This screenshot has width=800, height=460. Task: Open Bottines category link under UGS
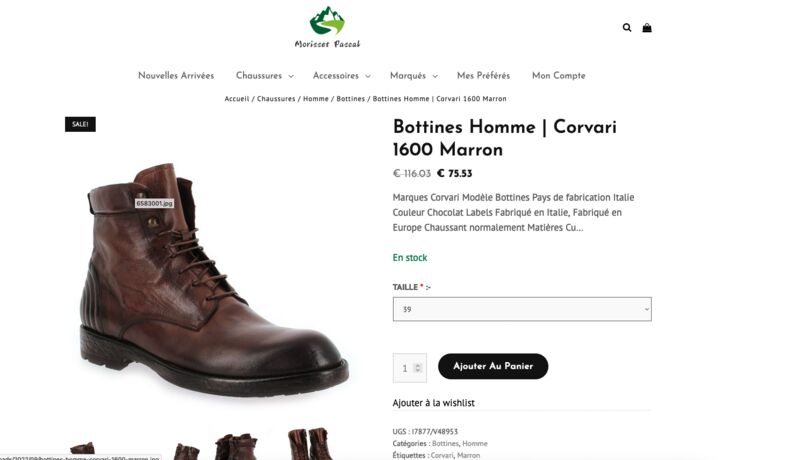pos(445,444)
